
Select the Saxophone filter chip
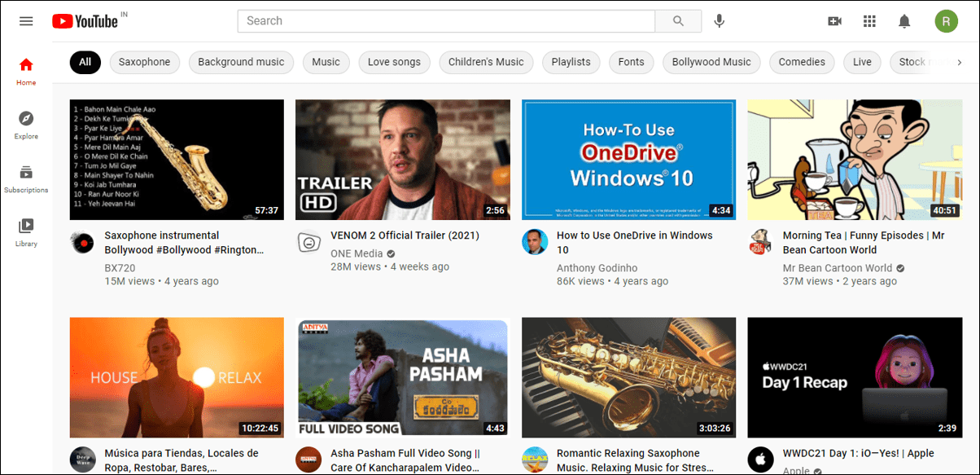tap(144, 62)
